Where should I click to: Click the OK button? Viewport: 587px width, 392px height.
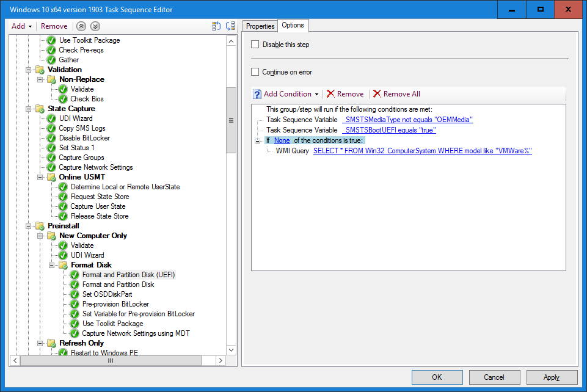pyautogui.click(x=437, y=377)
